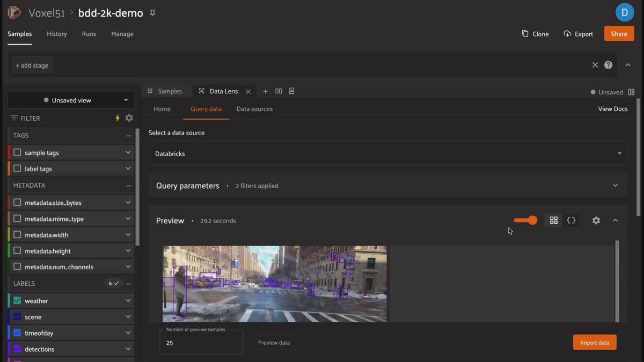The image size is (644, 362).
Task: Collapse the METADATA group
Action: 129,186
